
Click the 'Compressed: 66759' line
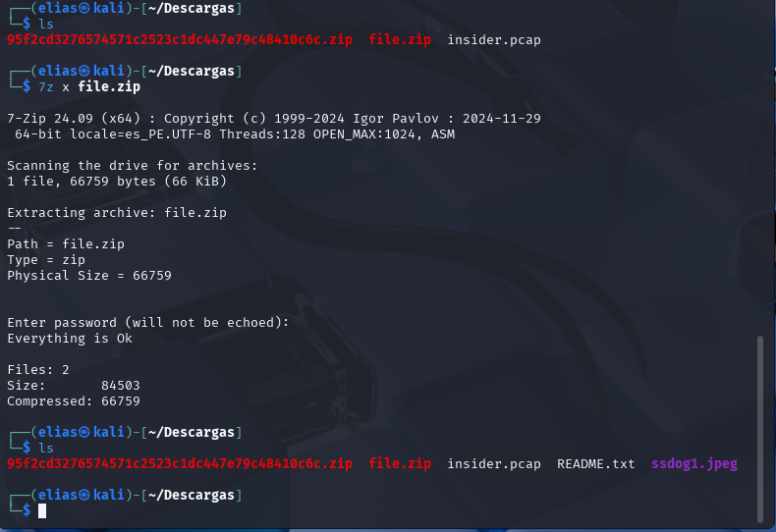click(74, 401)
